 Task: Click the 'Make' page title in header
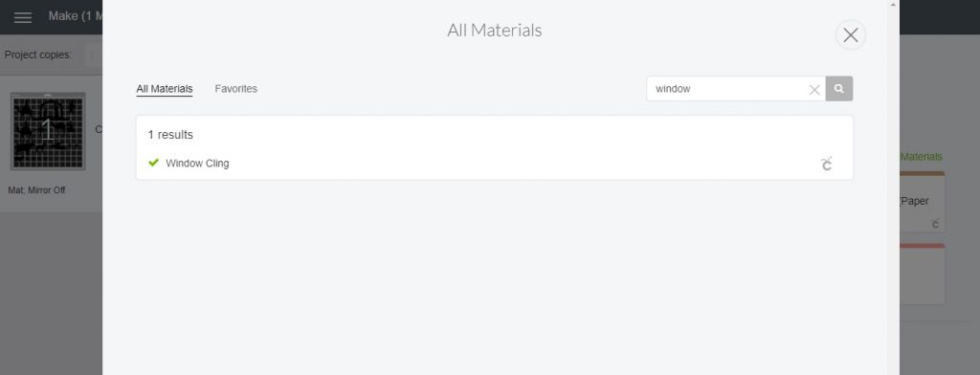[x=63, y=16]
